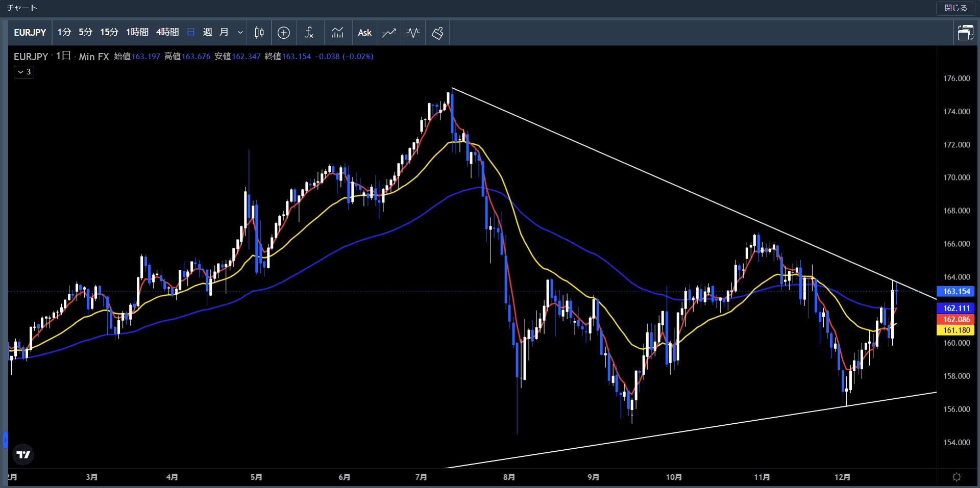Click the detach chart window icon

(x=965, y=33)
